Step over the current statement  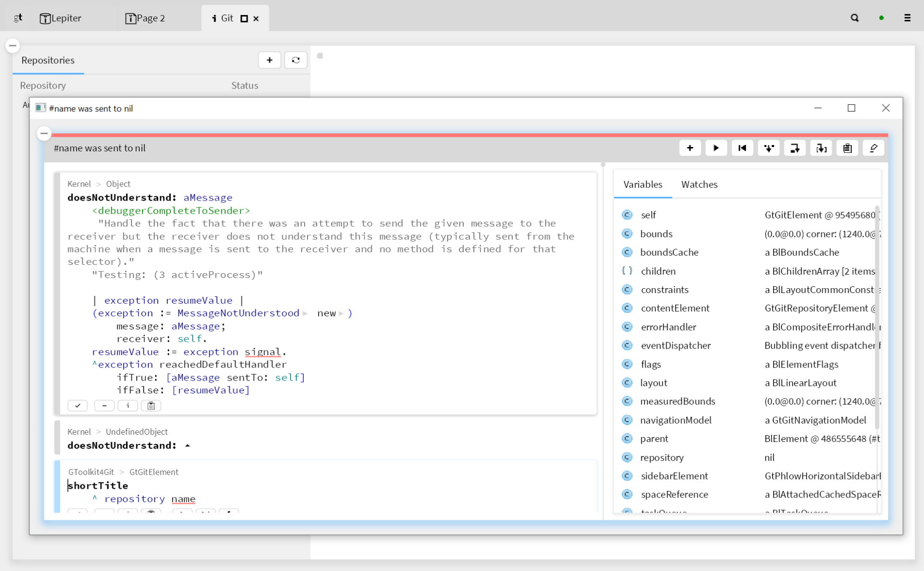point(795,148)
